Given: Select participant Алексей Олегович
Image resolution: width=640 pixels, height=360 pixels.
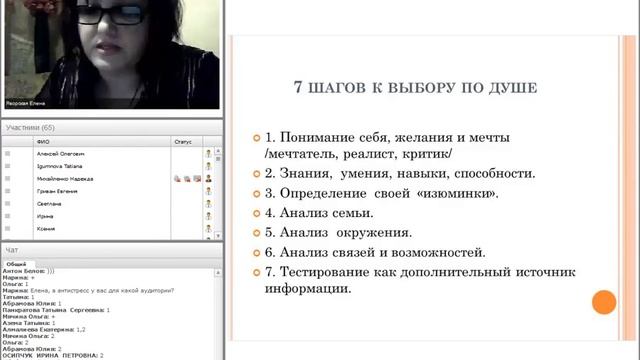Looking at the screenshot, I should coord(60,154).
